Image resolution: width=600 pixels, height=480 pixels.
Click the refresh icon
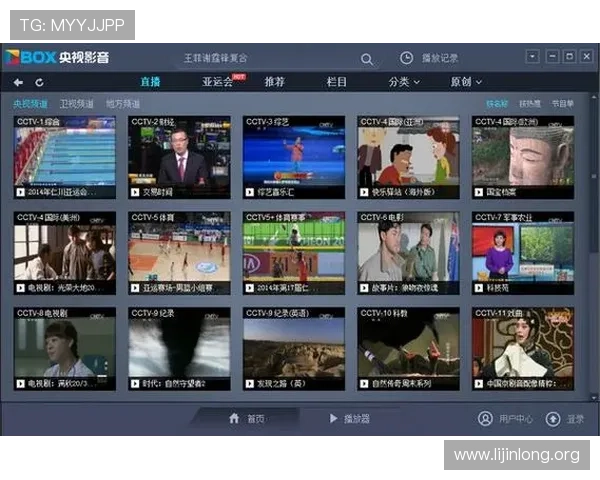coord(39,82)
